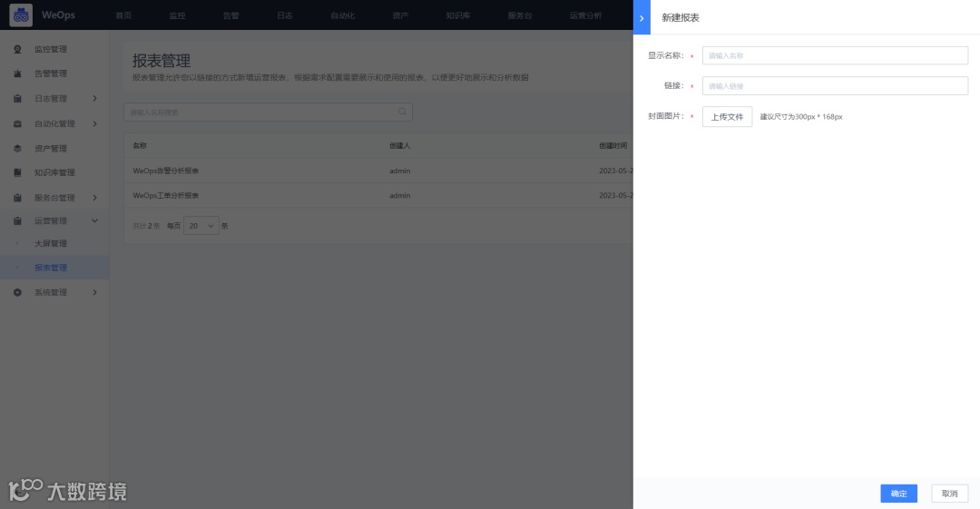Expand the 系统管理 submenu chevron

coord(95,293)
